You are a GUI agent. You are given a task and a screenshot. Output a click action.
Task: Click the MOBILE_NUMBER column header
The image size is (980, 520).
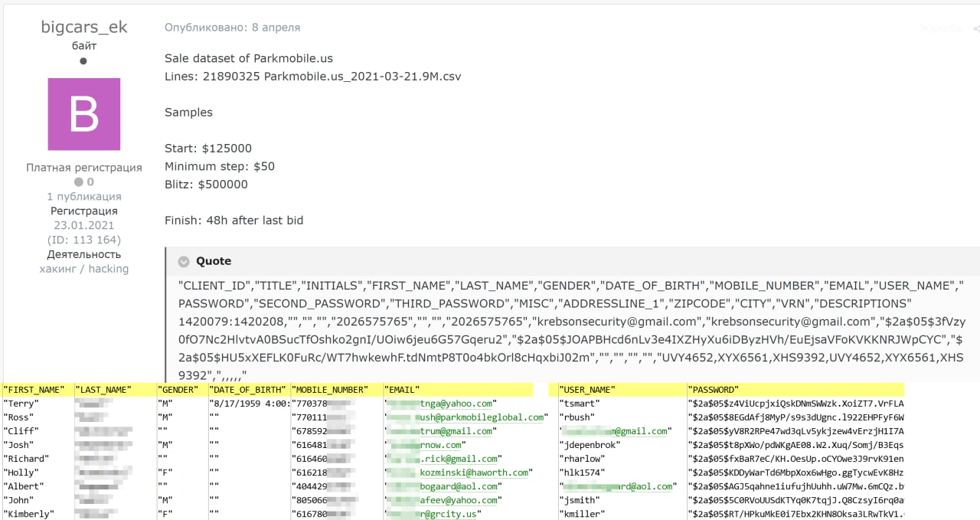coord(329,390)
